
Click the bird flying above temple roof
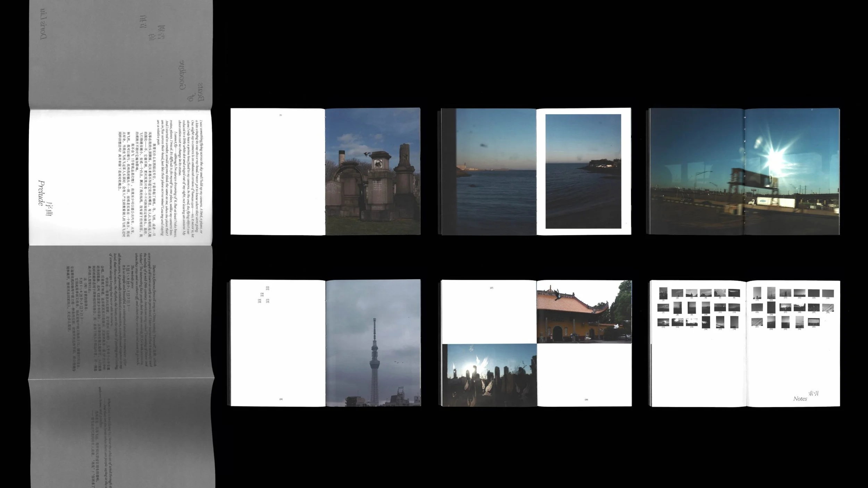(557, 295)
